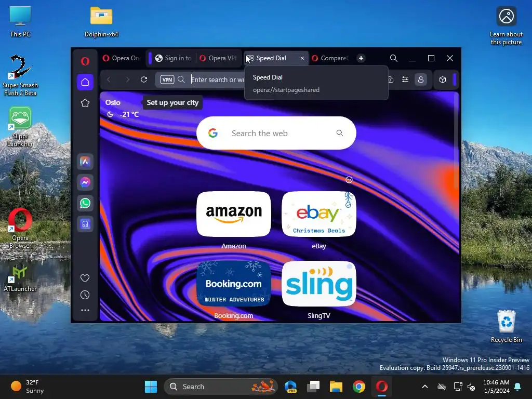Select the ATLauncher desktop shortcut
This screenshot has width=532, height=399.
[x=20, y=279]
